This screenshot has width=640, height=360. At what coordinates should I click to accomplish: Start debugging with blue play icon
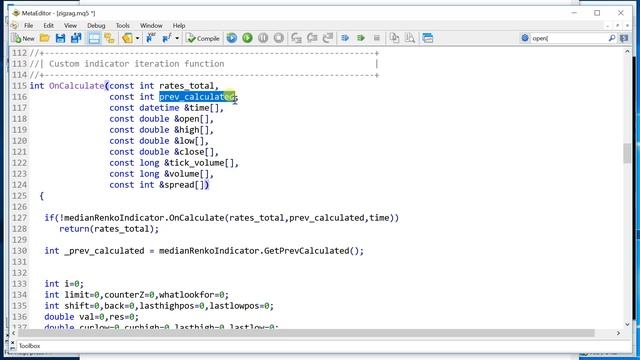tap(231, 38)
